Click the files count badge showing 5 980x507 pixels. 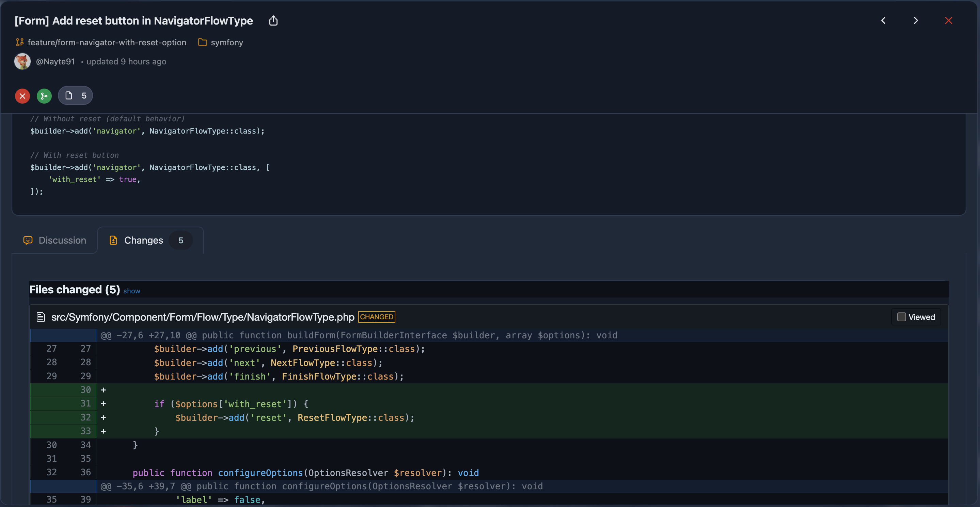coord(75,96)
